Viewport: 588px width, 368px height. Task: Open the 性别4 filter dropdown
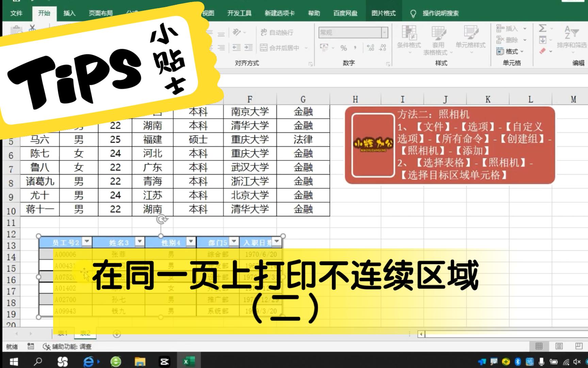(191, 242)
